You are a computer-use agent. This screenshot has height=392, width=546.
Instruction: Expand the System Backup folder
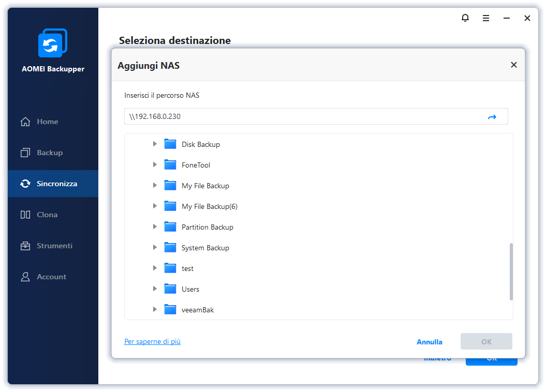tap(155, 248)
